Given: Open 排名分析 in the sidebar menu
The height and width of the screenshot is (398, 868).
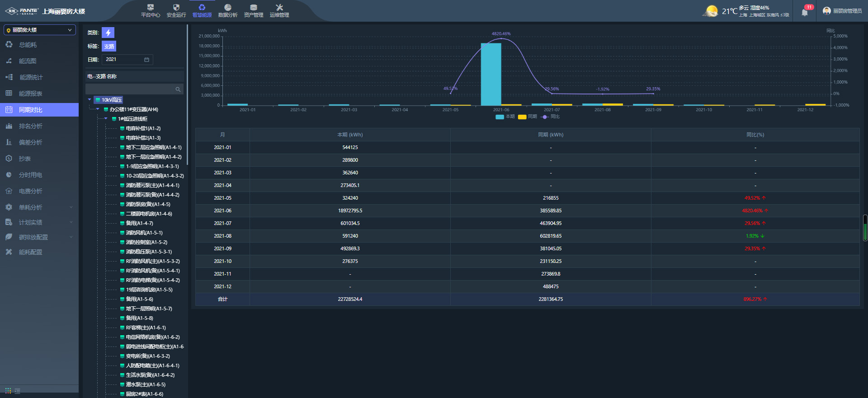Looking at the screenshot, I should tap(31, 126).
